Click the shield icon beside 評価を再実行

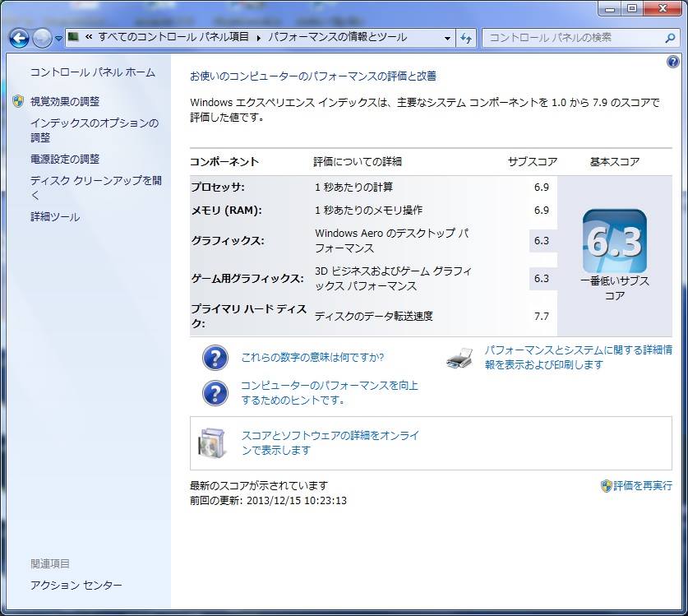[606, 485]
